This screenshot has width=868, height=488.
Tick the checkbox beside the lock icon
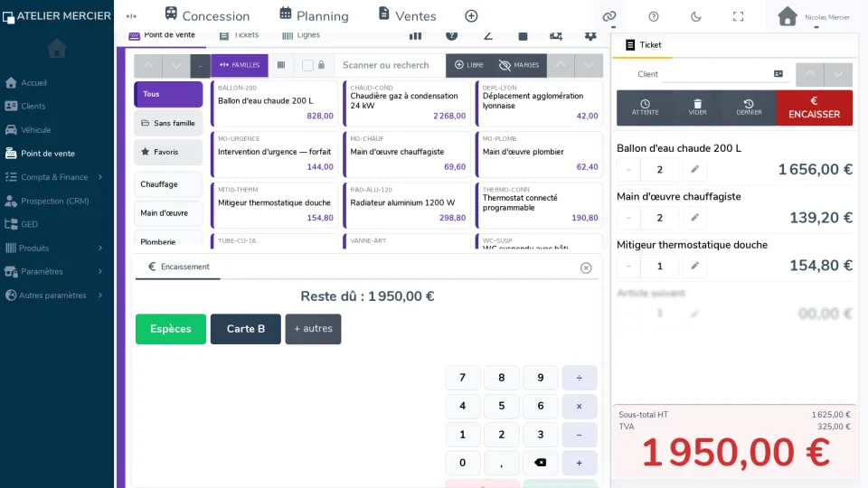coord(307,65)
